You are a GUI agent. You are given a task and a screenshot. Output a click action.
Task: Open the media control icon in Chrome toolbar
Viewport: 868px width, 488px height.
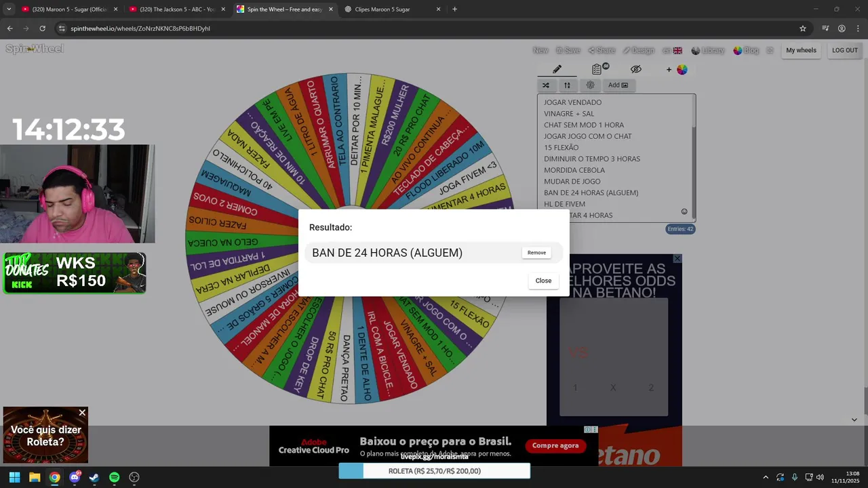click(x=825, y=28)
